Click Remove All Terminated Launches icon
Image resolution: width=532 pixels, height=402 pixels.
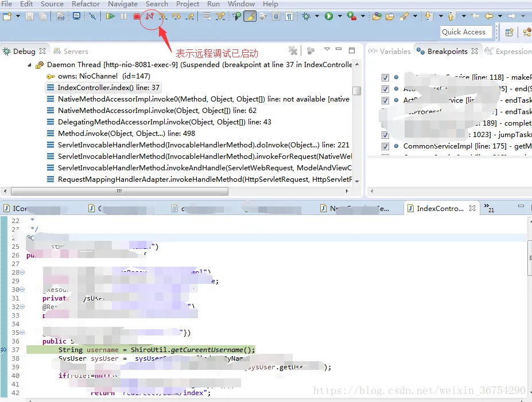pyautogui.click(x=293, y=51)
